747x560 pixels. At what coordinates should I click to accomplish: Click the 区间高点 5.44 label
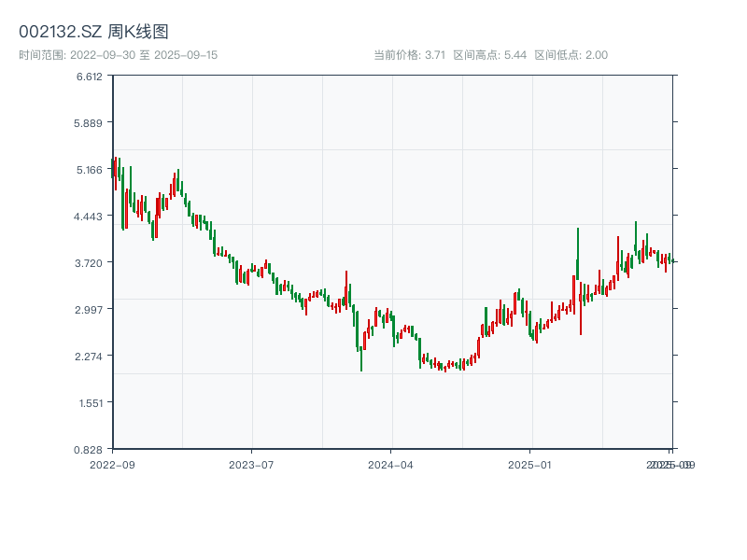[x=489, y=55]
